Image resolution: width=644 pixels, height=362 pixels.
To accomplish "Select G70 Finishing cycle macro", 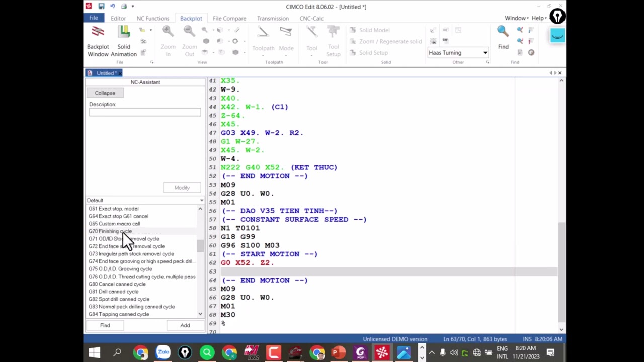I will 110,231.
